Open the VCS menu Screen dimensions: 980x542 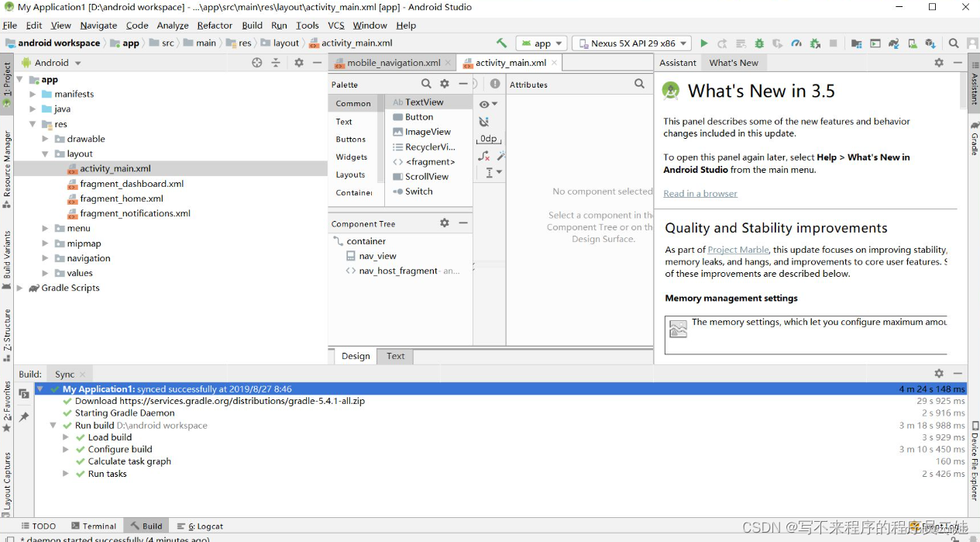point(335,25)
